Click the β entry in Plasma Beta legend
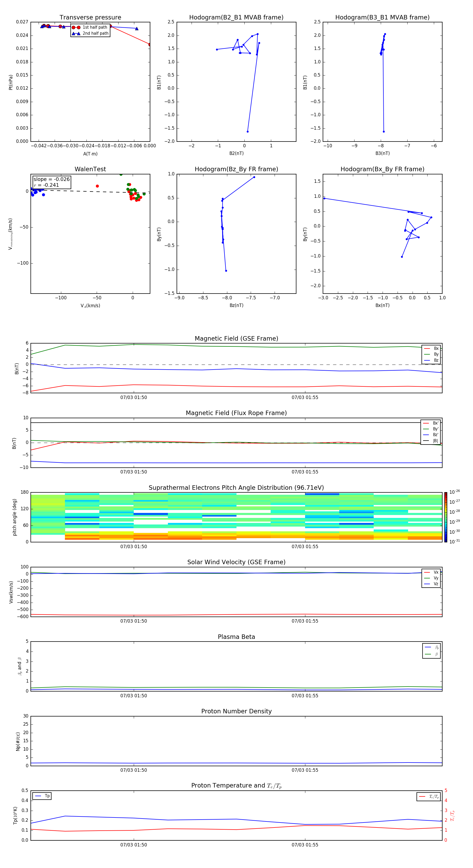The width and height of the screenshot is (473, 868). (431, 654)
